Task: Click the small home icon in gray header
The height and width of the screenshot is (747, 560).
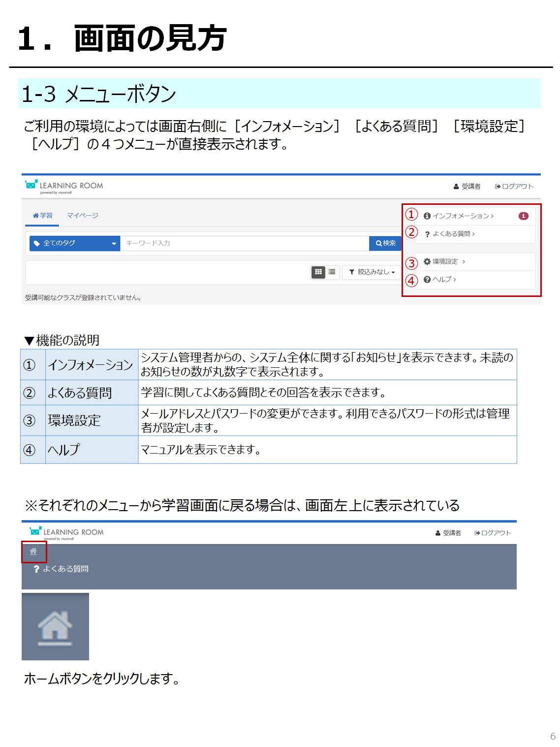Action: [33, 552]
